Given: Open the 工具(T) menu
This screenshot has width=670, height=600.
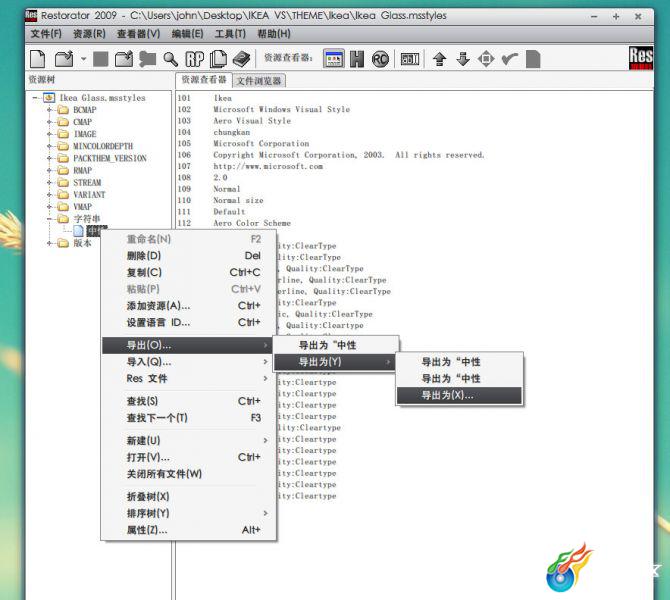Looking at the screenshot, I should point(230,34).
